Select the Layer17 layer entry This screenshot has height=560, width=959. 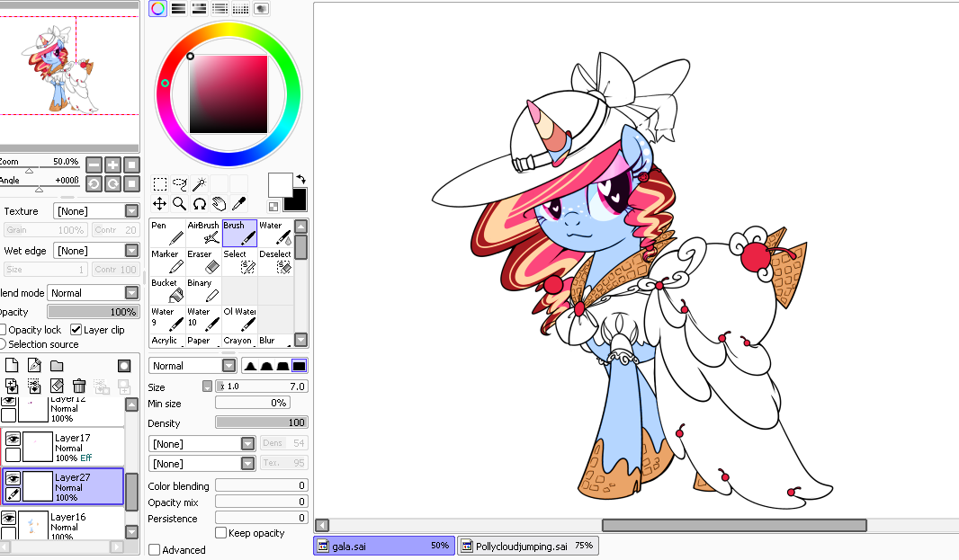tap(63, 447)
